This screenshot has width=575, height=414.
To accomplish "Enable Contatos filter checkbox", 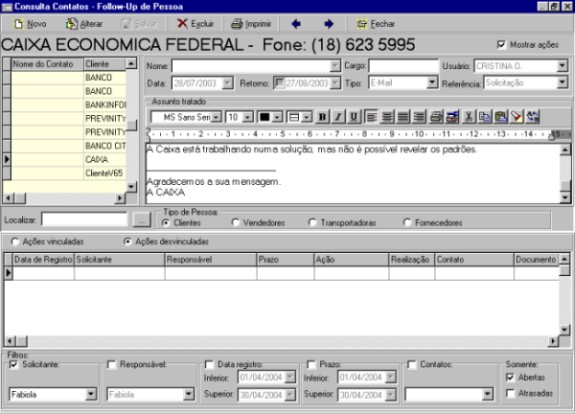I will pyautogui.click(x=412, y=364).
